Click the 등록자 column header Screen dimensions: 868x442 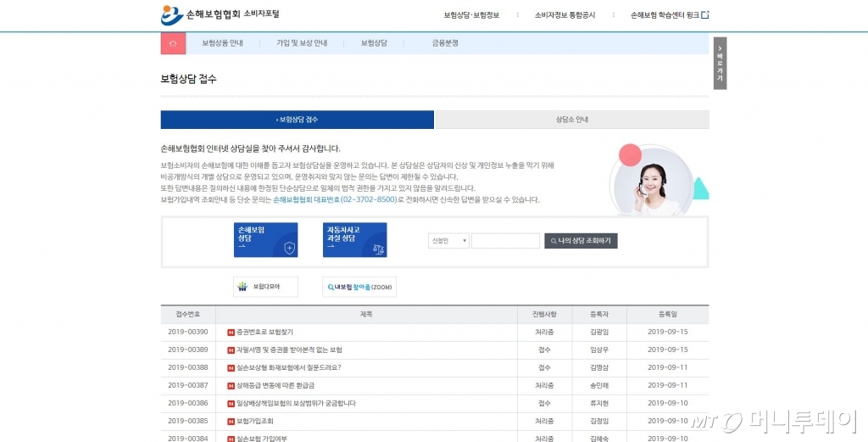point(599,315)
